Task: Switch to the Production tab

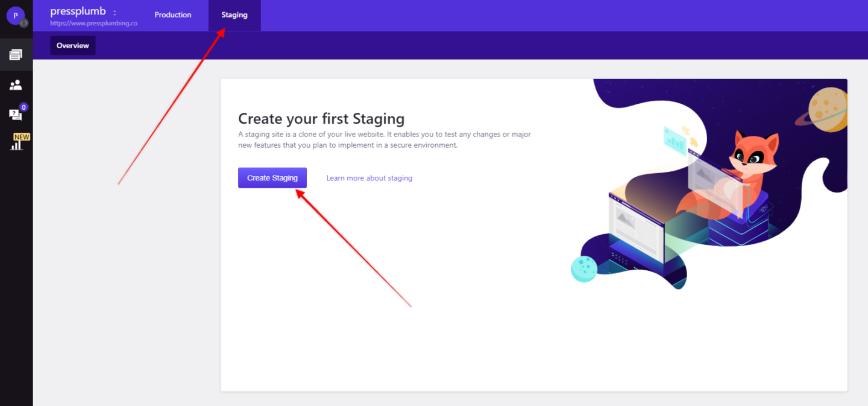Action: click(173, 15)
